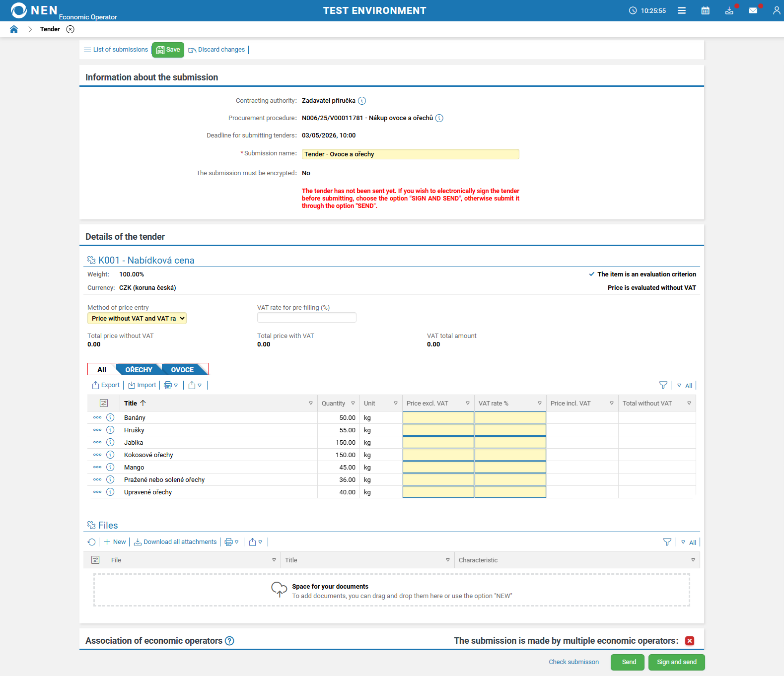Click the Sign and send button
The image size is (784, 676).
coord(676,662)
